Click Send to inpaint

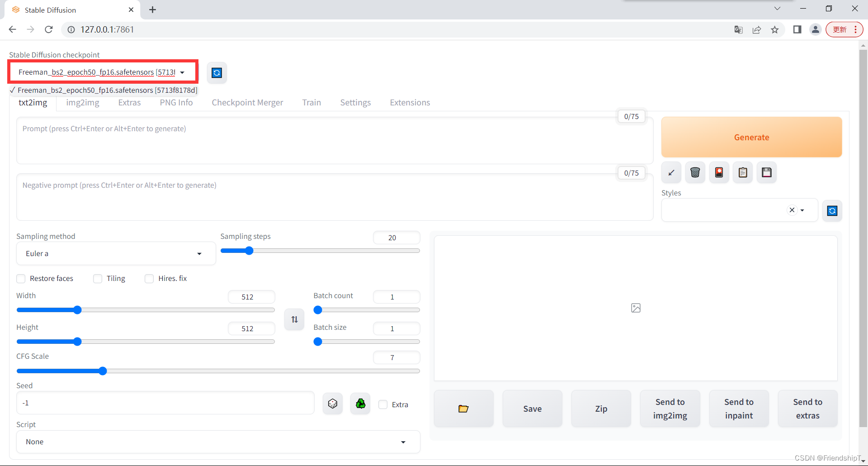739,409
